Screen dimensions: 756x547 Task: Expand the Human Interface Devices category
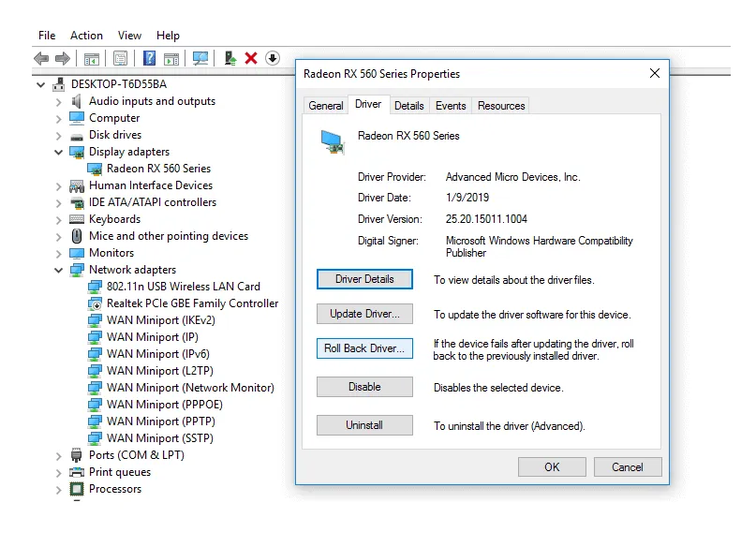(x=58, y=186)
